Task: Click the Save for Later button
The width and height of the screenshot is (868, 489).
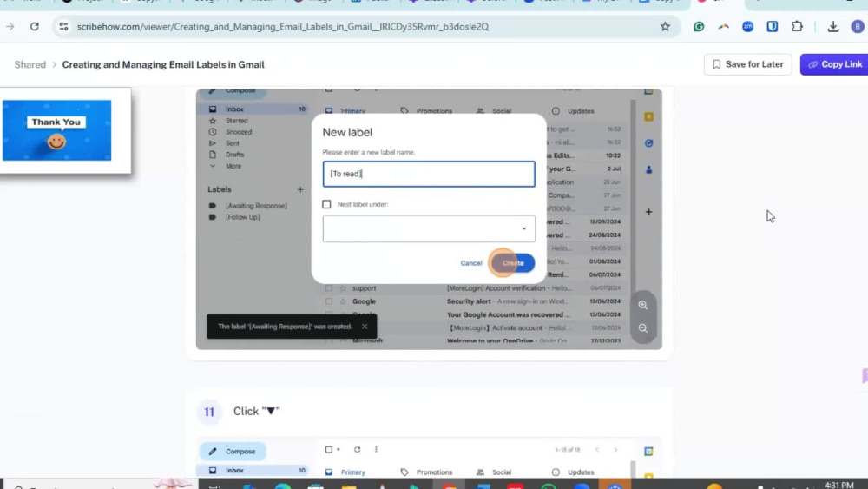Action: point(748,64)
